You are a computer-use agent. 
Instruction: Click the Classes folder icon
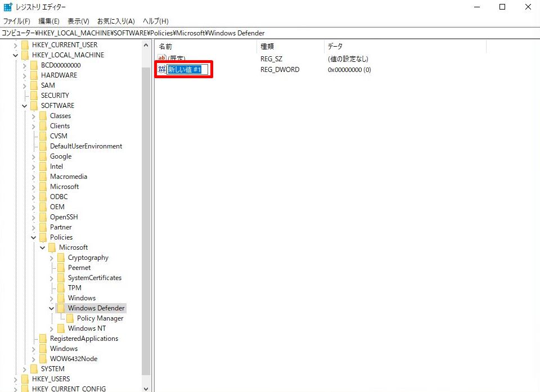pyautogui.click(x=43, y=116)
